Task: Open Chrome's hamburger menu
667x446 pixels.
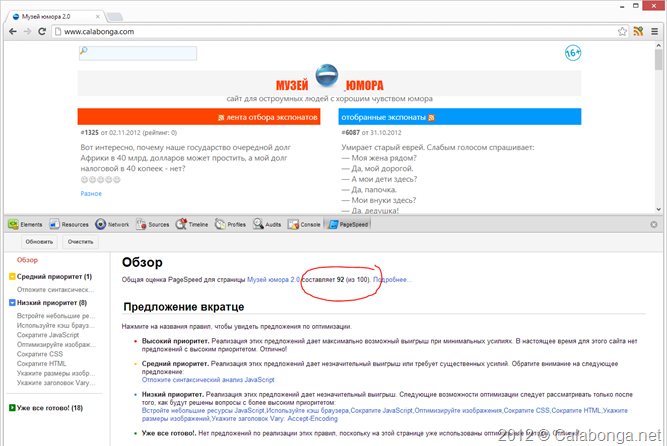Action: [x=655, y=31]
